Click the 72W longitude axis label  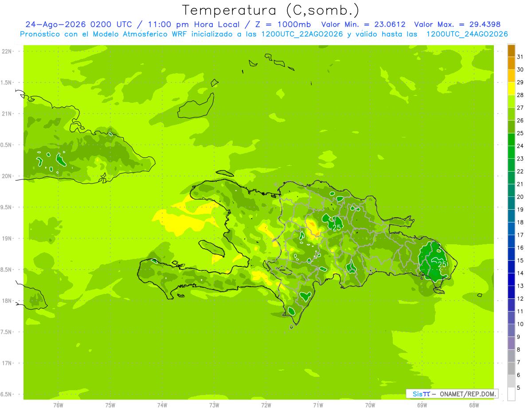266,405
